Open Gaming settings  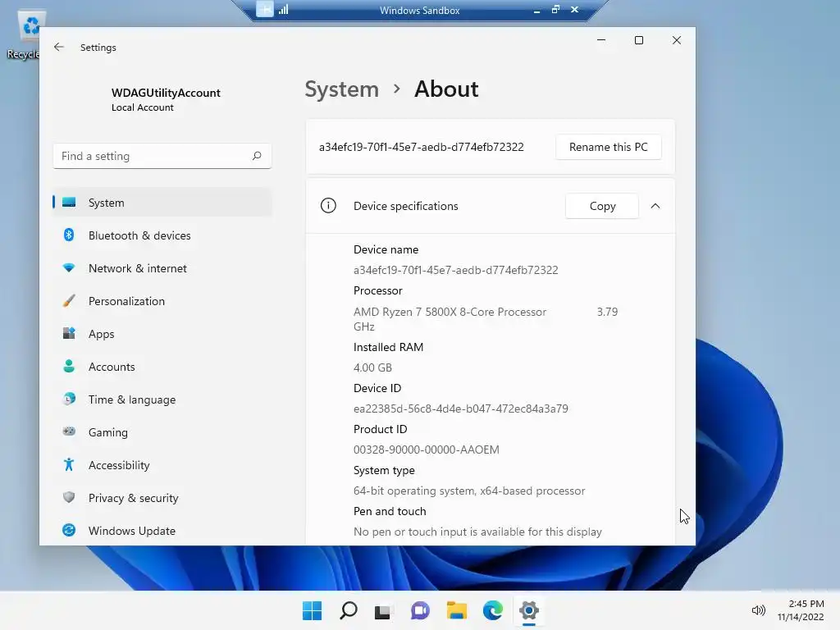tap(162, 431)
